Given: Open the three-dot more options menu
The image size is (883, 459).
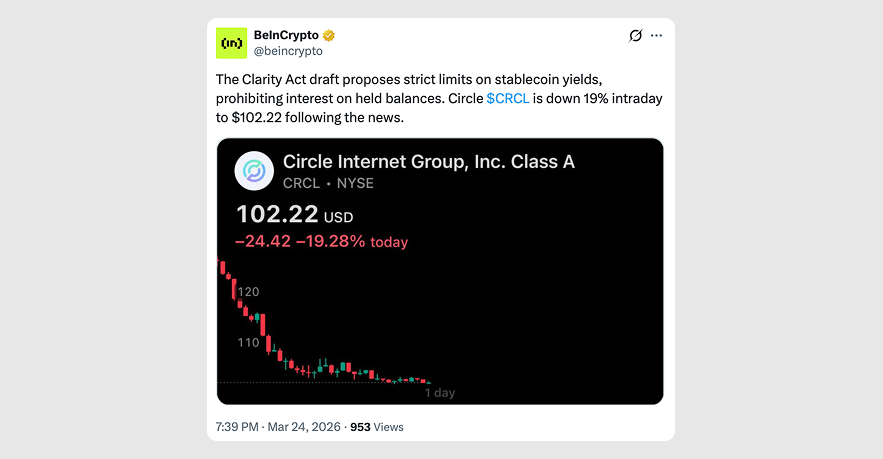Looking at the screenshot, I should click(x=657, y=36).
